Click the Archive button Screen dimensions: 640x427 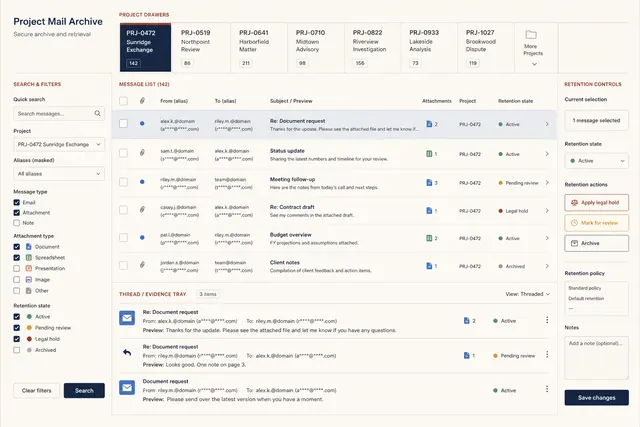point(596,243)
